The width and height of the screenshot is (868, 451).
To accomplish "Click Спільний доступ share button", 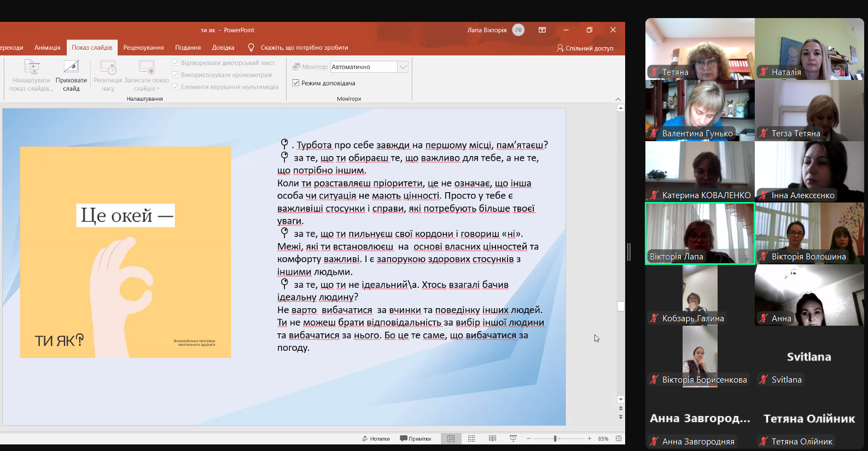I will (x=585, y=48).
